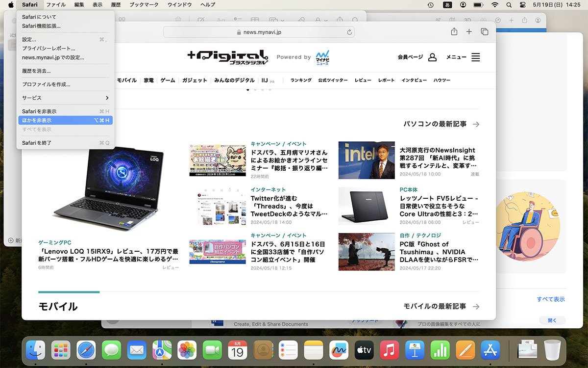The width and height of the screenshot is (588, 368).
Task: Open the あ input source menu
Action: pos(447,5)
